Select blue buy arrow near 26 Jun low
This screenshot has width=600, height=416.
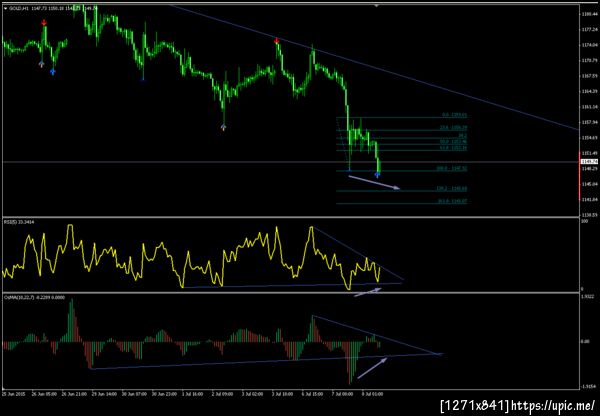53,72
